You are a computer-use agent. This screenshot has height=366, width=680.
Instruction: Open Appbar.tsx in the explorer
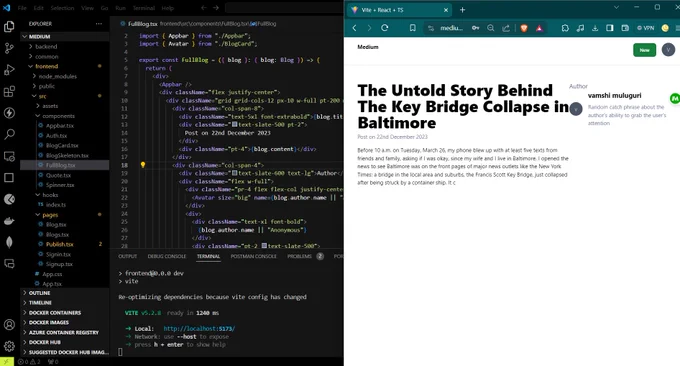[60, 126]
